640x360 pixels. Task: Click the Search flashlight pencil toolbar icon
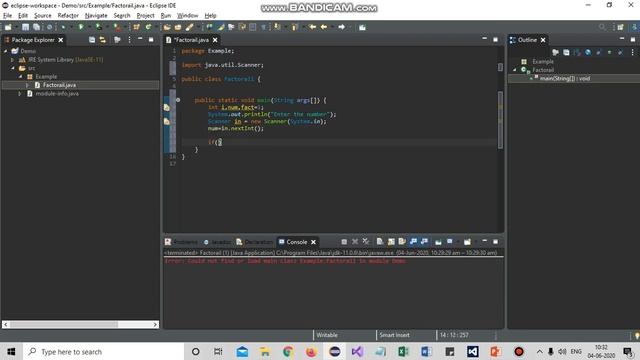[x=189, y=27]
